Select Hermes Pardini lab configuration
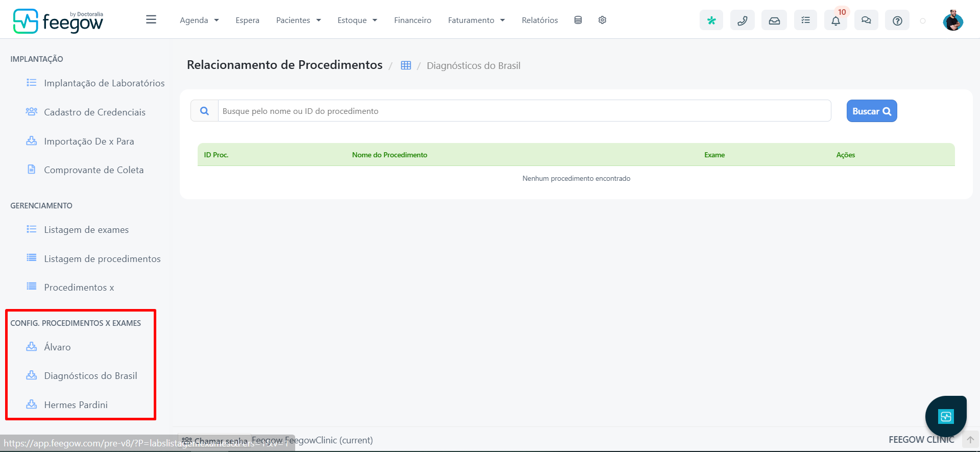Image resolution: width=980 pixels, height=452 pixels. point(76,405)
